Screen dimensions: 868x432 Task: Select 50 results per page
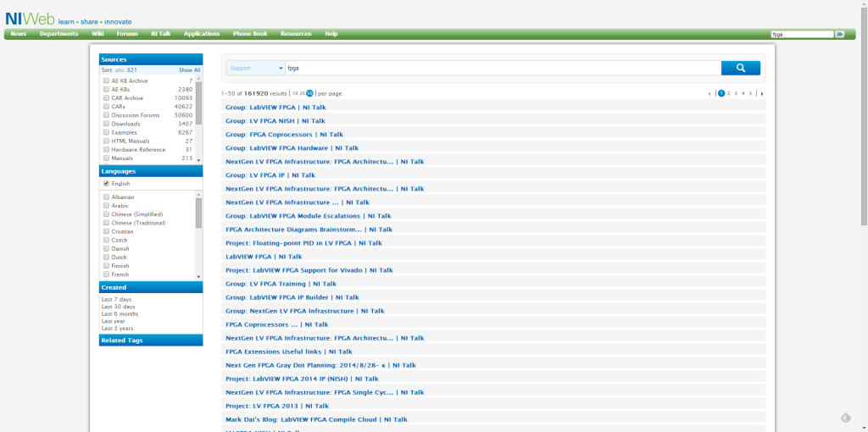(x=310, y=93)
